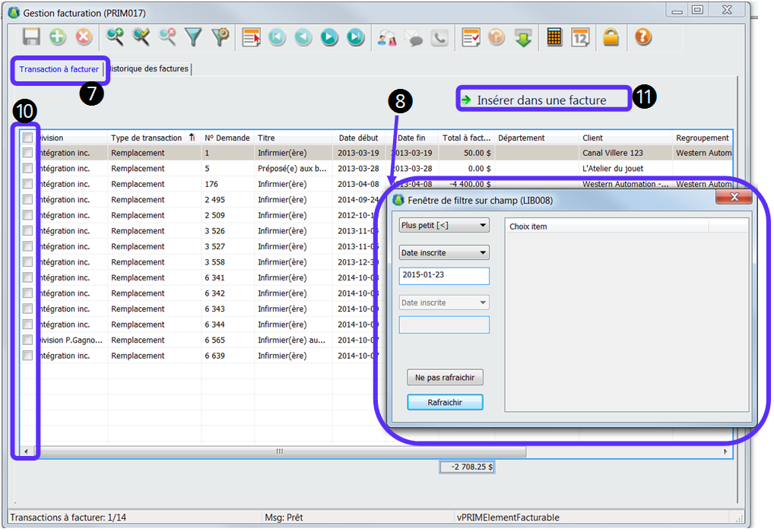Click the date field containing 2015-01-23

tap(444, 275)
